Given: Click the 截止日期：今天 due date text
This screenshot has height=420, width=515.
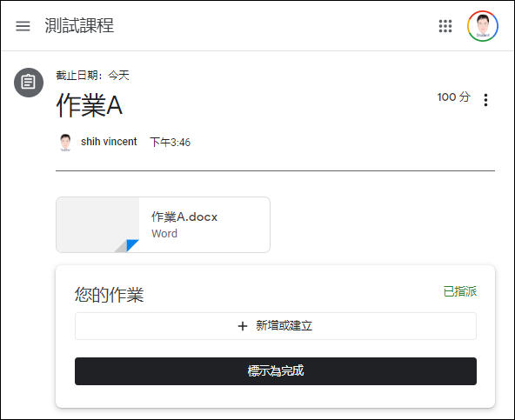Looking at the screenshot, I should click(x=92, y=76).
